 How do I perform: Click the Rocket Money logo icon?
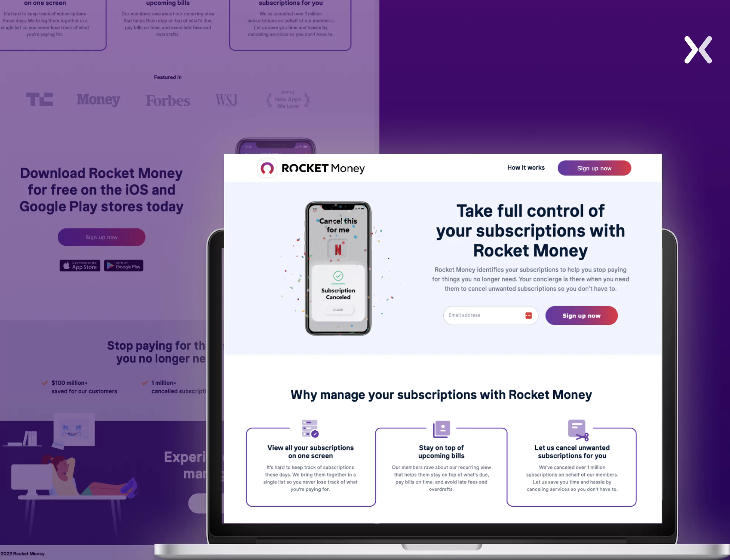point(267,168)
